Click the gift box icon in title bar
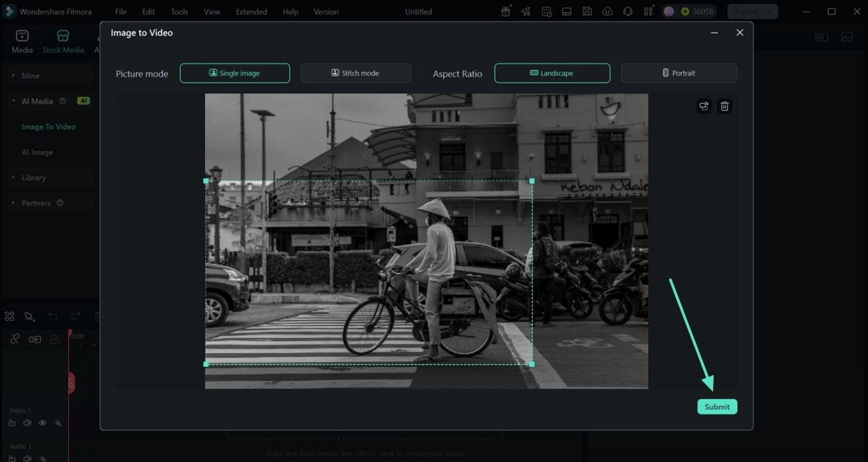Image resolution: width=868 pixels, height=462 pixels. [x=505, y=11]
